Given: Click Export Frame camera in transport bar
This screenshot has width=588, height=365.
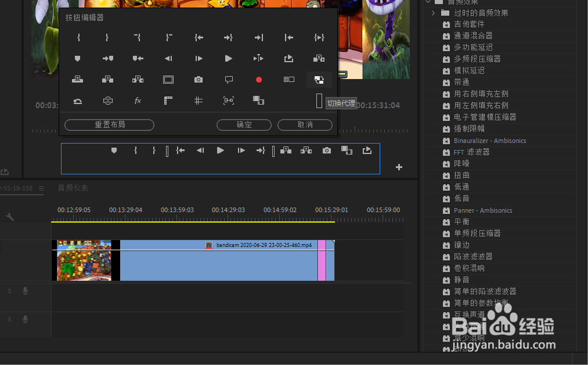Looking at the screenshot, I should pos(327,151).
